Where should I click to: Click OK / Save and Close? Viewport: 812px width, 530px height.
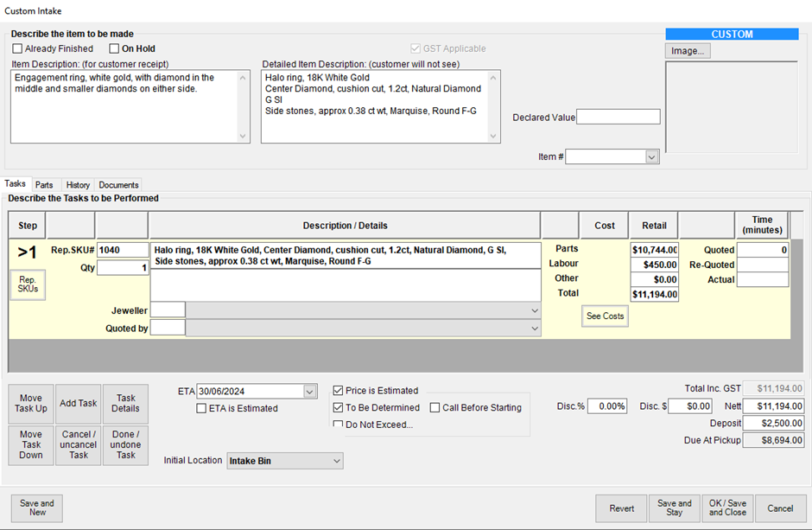pos(727,508)
